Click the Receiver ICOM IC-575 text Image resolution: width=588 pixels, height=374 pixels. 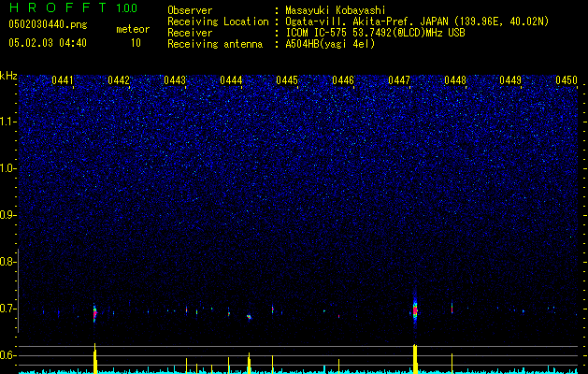pos(376,33)
